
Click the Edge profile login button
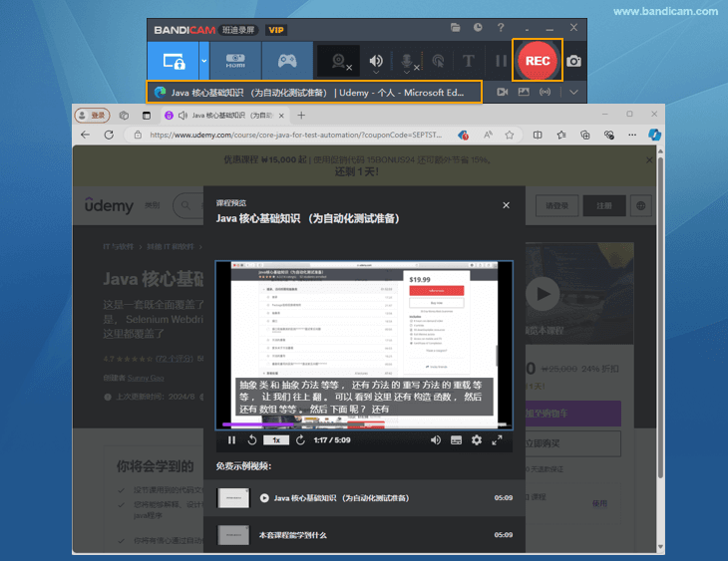coord(92,115)
